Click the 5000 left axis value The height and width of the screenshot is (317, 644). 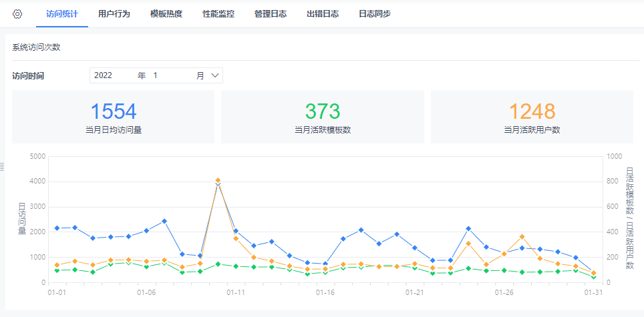click(x=38, y=156)
